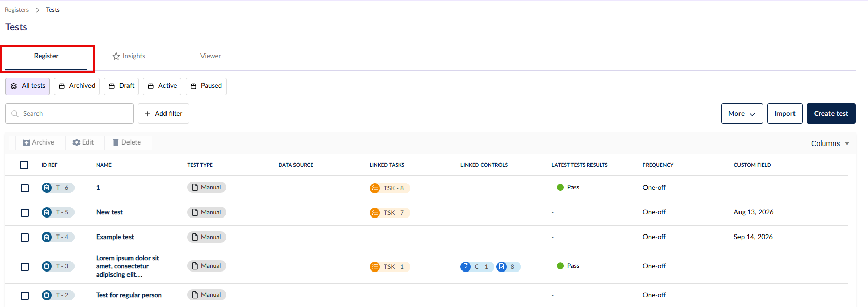This screenshot has width=868, height=307.
Task: Click Add filter to add a filter
Action: pos(163,114)
